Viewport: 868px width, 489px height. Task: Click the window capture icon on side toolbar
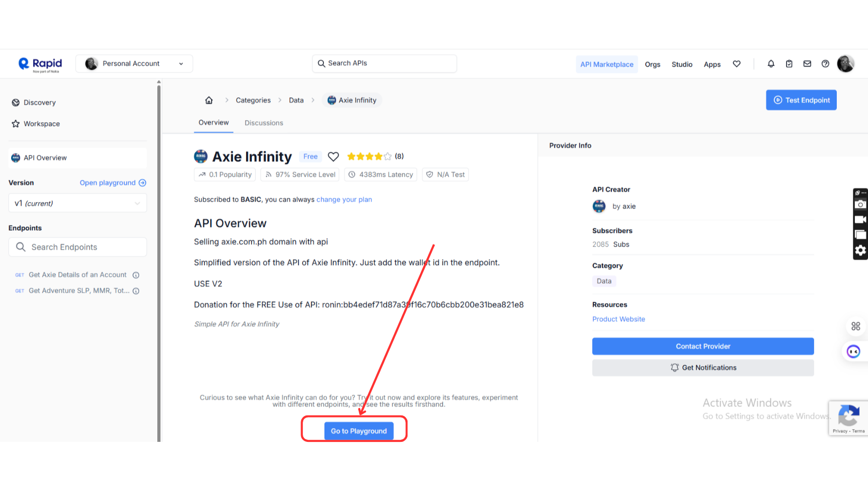tap(861, 235)
